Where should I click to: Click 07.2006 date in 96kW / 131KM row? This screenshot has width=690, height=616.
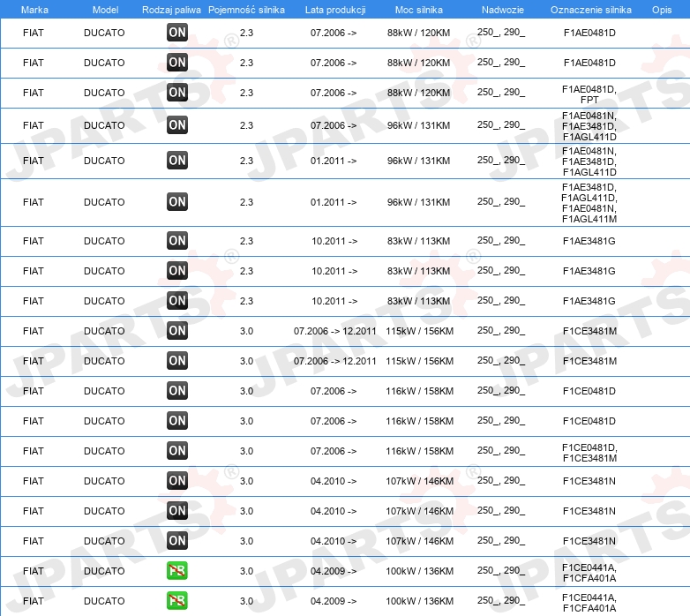(x=334, y=125)
